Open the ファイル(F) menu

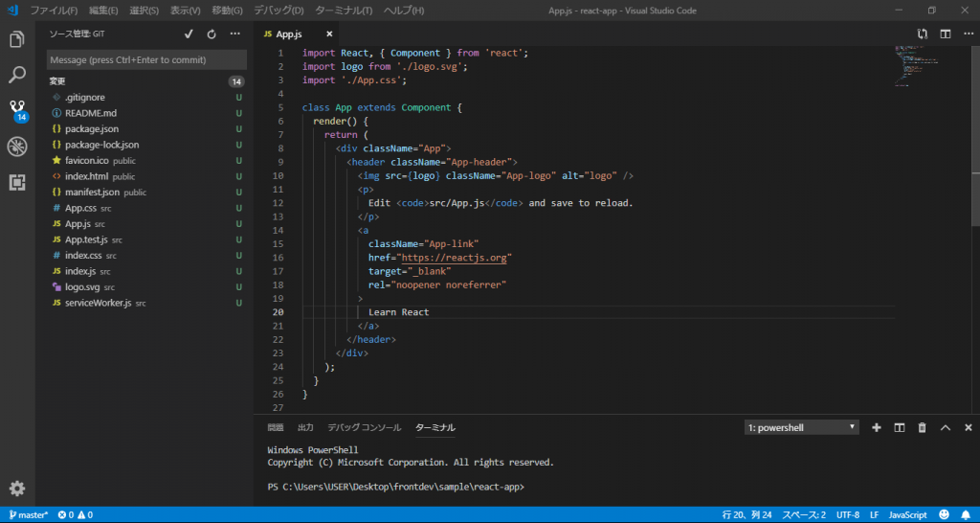[x=55, y=11]
